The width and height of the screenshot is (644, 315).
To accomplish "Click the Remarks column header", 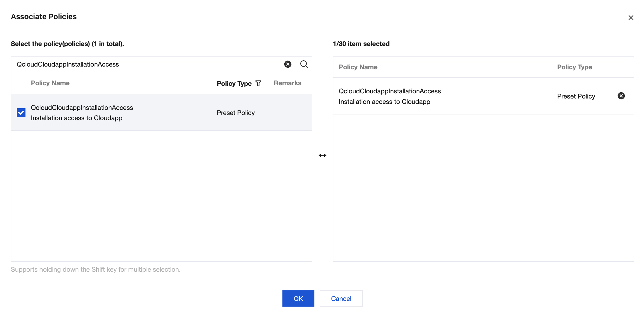I will pos(287,83).
